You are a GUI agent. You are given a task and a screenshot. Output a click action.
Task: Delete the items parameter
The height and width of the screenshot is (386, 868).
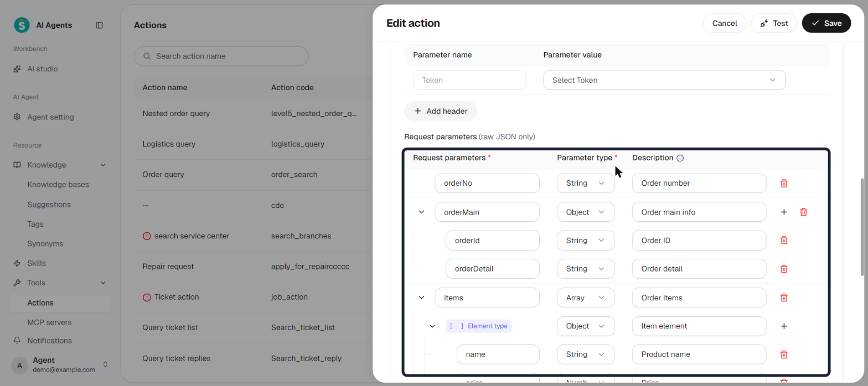(x=784, y=298)
